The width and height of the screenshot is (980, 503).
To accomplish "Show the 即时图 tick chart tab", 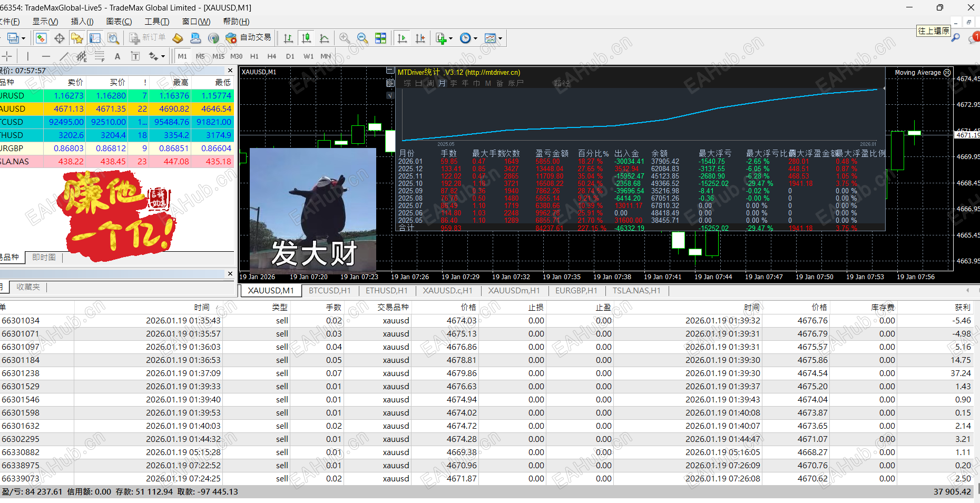I will [44, 257].
